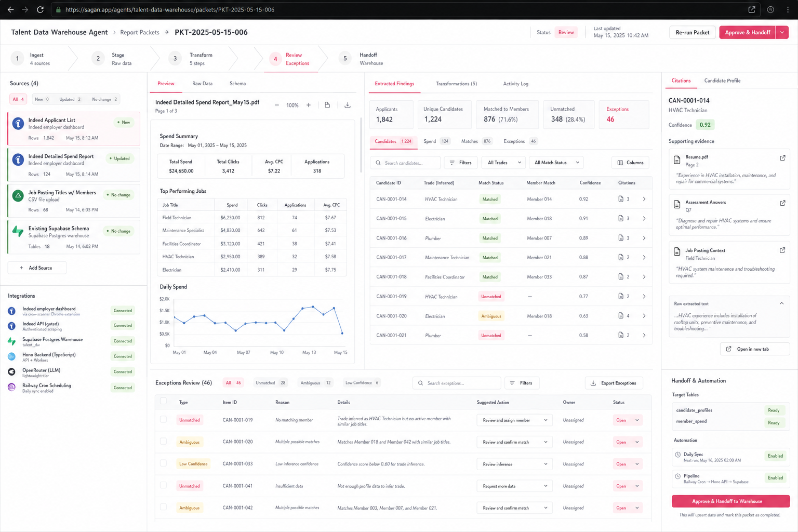The height and width of the screenshot is (532, 798).
Task: Open the Activity Log tab
Action: tap(515, 84)
